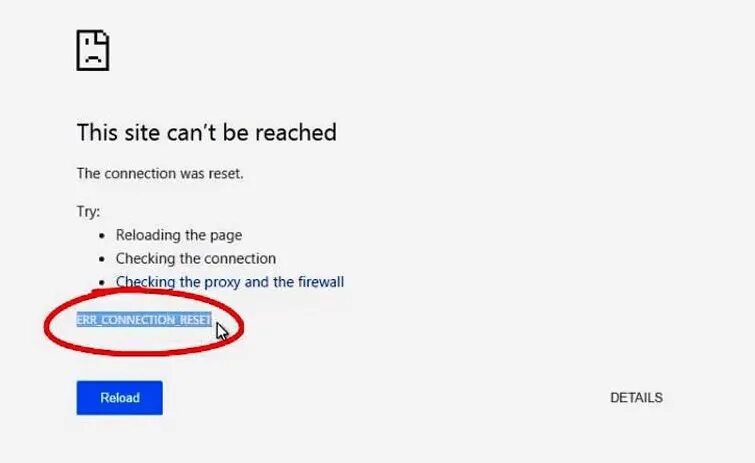
Task: Click the blue Reload button
Action: [119, 398]
